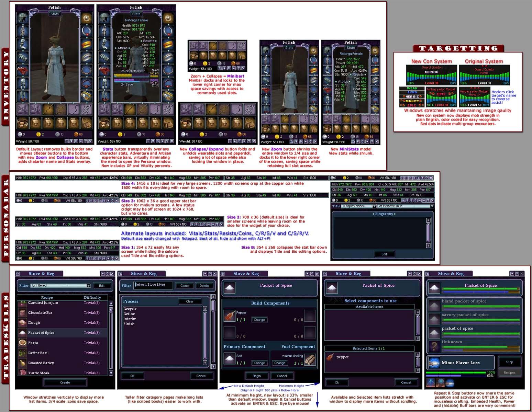532x412 pixels.
Task: Expand the Title Display None dropdown
Action: (x=359, y=206)
